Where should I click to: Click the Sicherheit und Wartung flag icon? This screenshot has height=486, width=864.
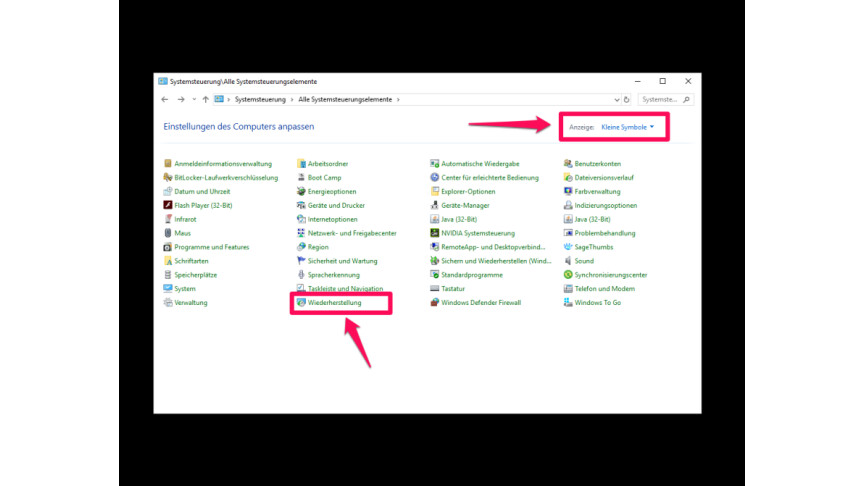point(301,261)
